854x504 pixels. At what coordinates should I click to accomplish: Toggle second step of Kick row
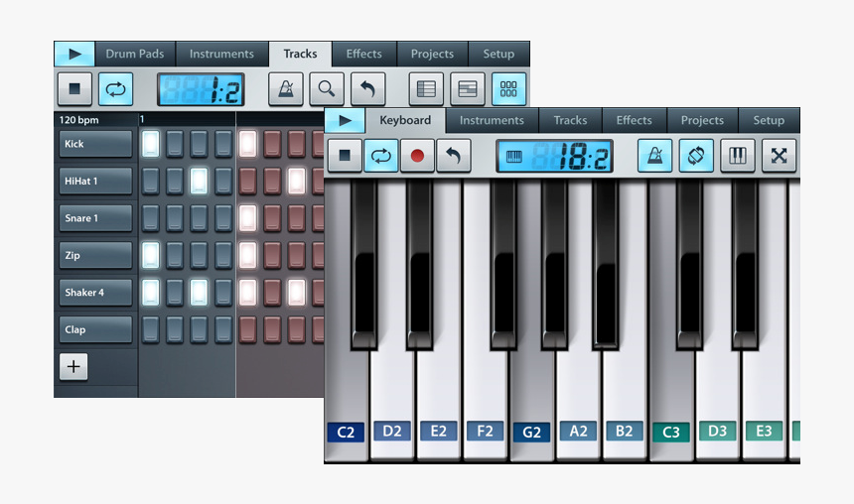[175, 144]
